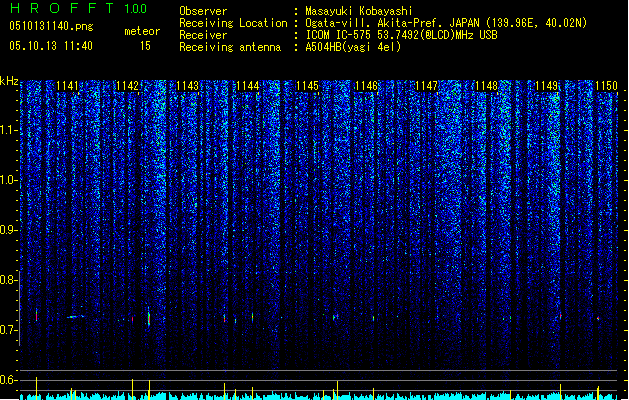Click the HROFFT 1.0.0 title text
629x400 pixels.
click(x=79, y=8)
